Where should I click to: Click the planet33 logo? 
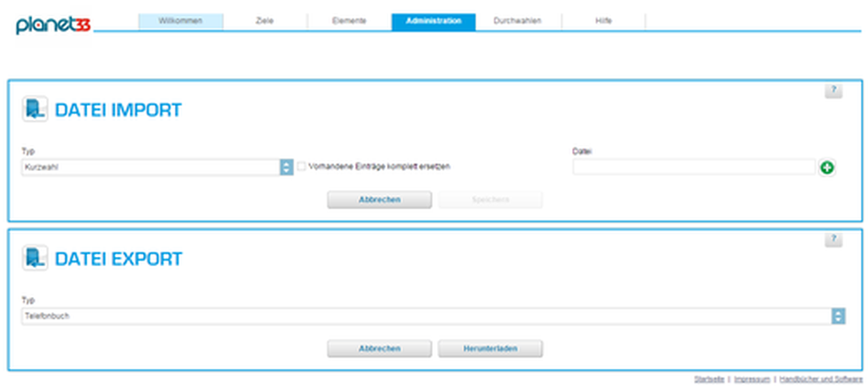(53, 24)
